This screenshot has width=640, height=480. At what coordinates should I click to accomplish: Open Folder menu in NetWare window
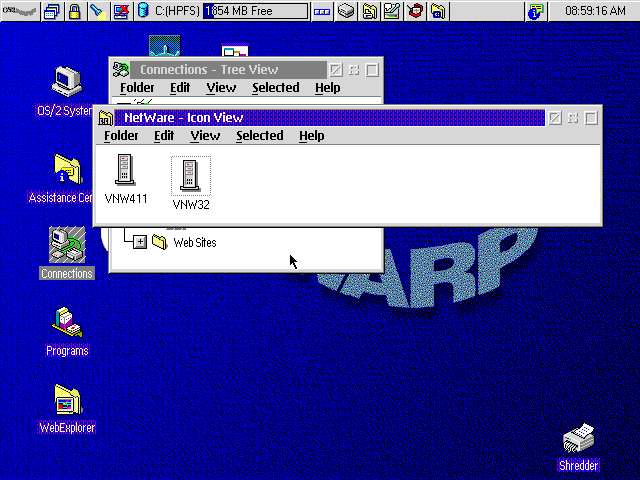121,136
